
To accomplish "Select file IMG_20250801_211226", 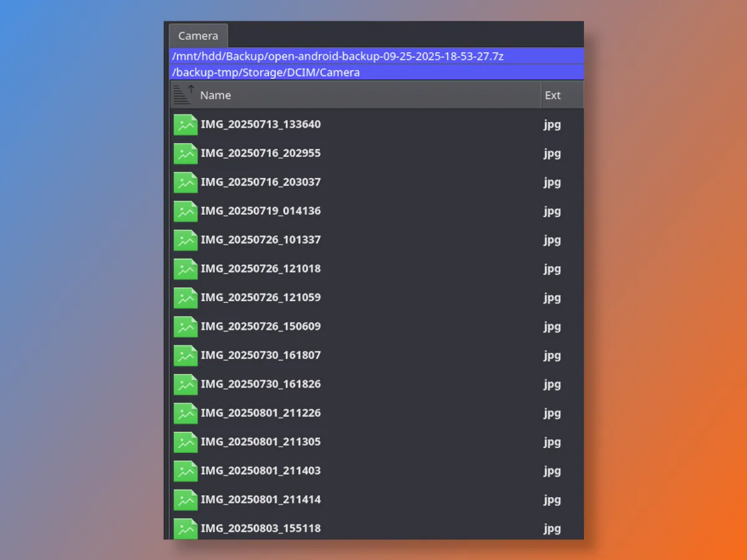I will (x=260, y=413).
